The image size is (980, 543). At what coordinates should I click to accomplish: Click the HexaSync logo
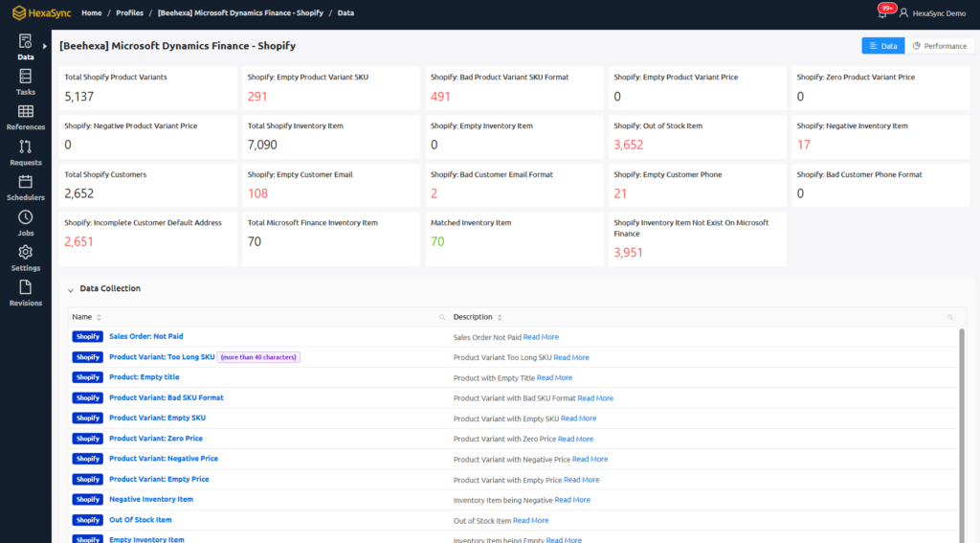tap(41, 13)
